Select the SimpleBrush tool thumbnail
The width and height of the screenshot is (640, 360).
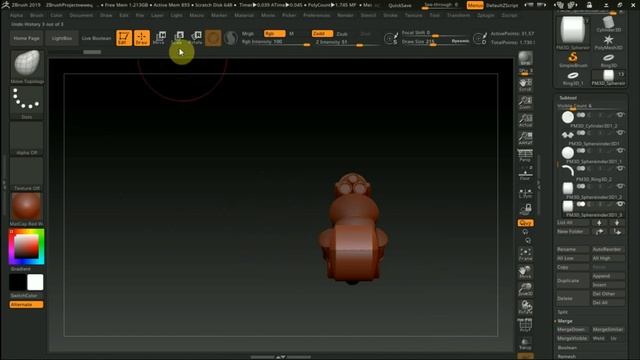coord(573,59)
